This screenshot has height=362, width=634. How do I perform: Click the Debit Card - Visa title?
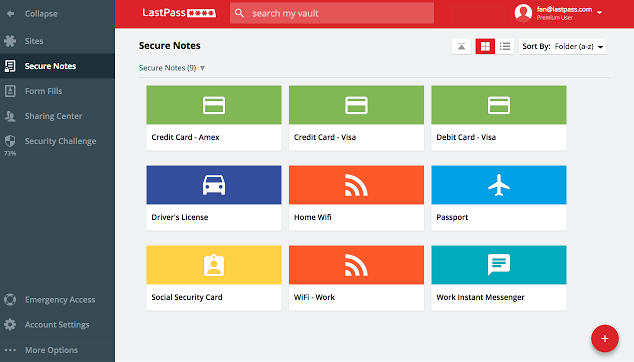pyautogui.click(x=466, y=137)
